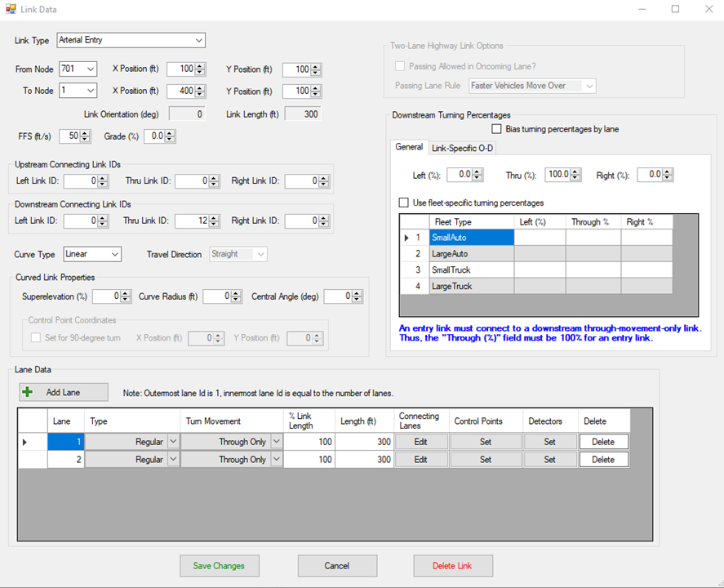Open lane 1 Type dropdown arrow

coord(173,442)
